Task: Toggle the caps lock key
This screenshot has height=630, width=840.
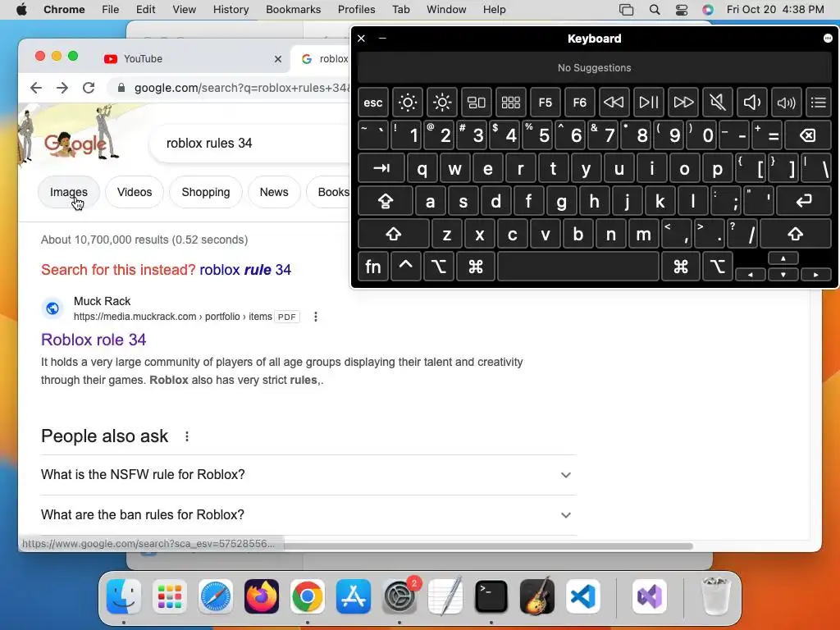Action: 386,202
